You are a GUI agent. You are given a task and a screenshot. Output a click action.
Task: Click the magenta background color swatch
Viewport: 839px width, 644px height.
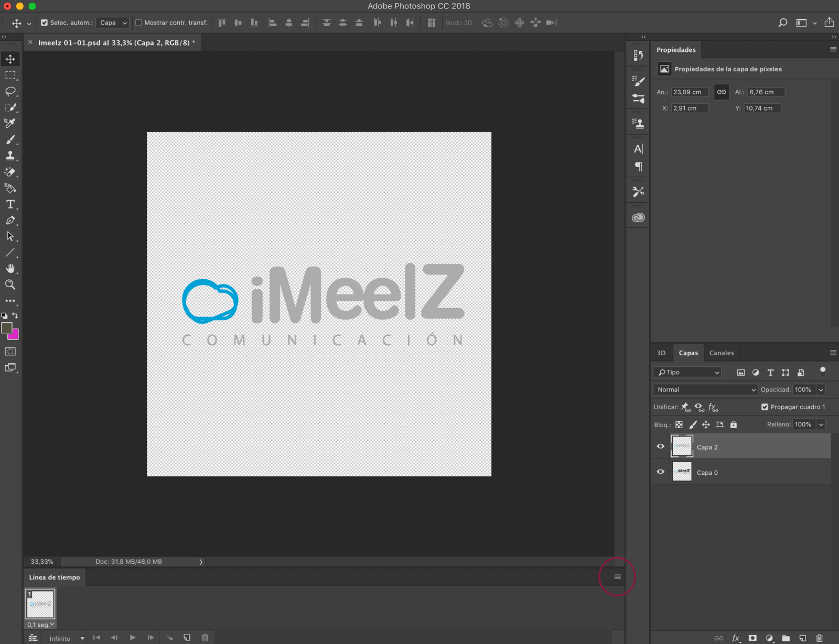point(15,335)
